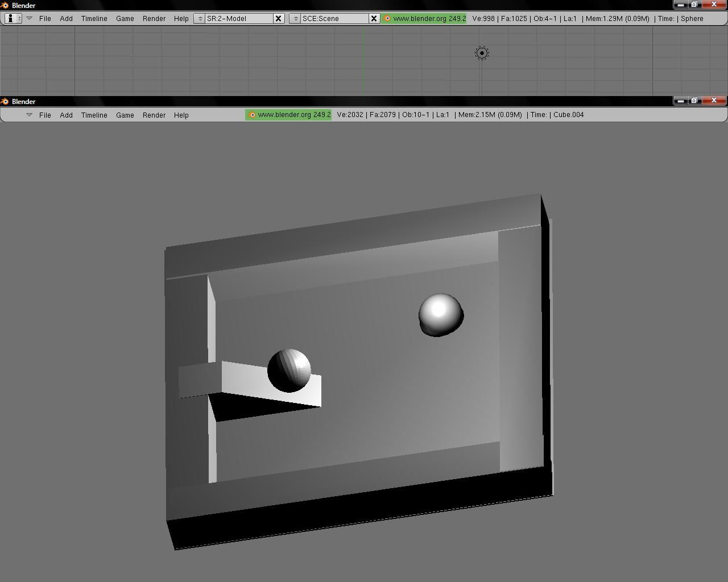Click the header collapse triangle in lower window
Screen dimensions: 728x582
coord(29,115)
